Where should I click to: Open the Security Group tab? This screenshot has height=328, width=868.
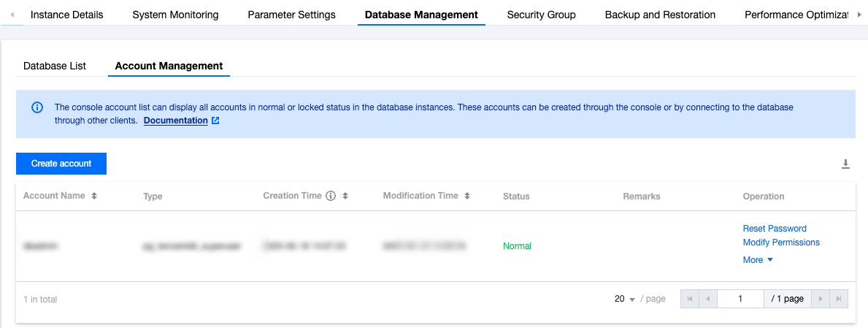pyautogui.click(x=541, y=15)
